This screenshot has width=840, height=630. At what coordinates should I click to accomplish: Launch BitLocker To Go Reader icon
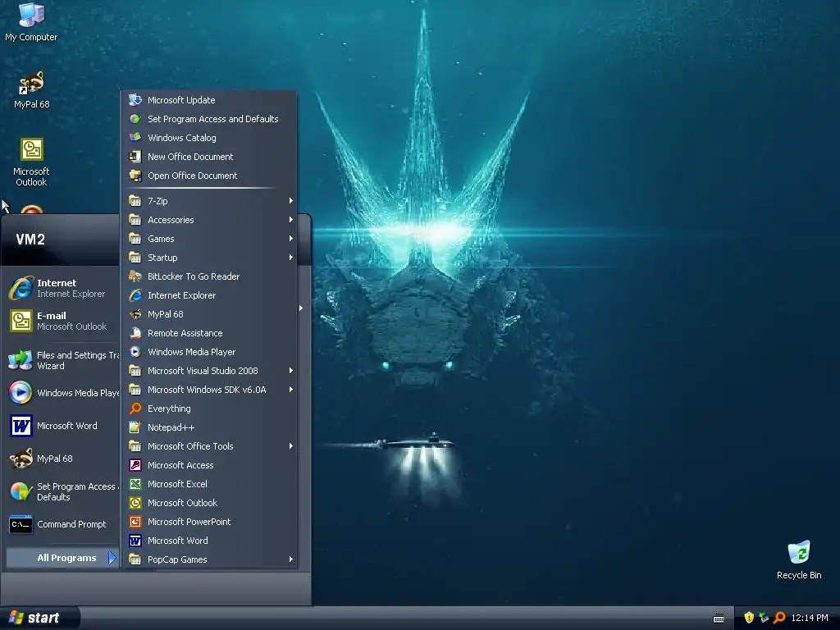coord(135,276)
